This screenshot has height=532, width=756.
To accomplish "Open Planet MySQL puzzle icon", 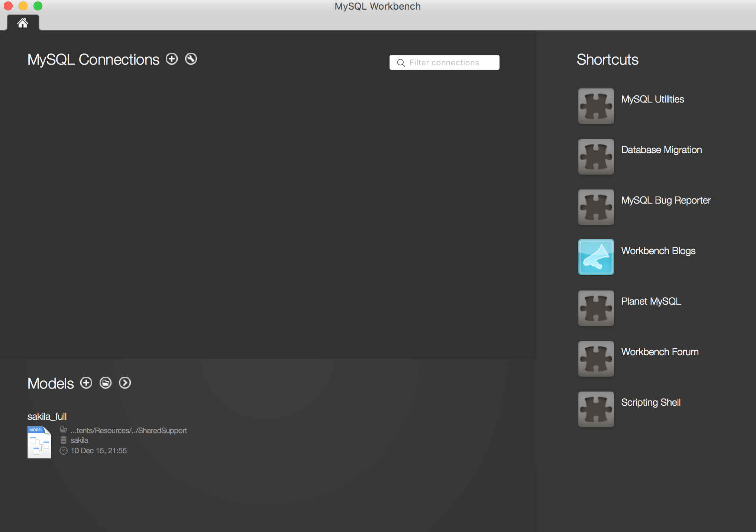I will pos(596,308).
